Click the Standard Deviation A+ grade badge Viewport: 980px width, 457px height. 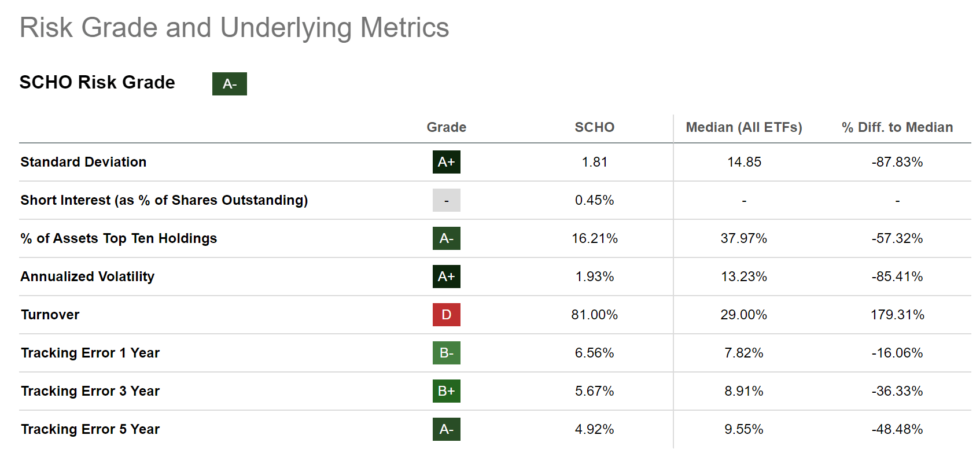pyautogui.click(x=446, y=162)
